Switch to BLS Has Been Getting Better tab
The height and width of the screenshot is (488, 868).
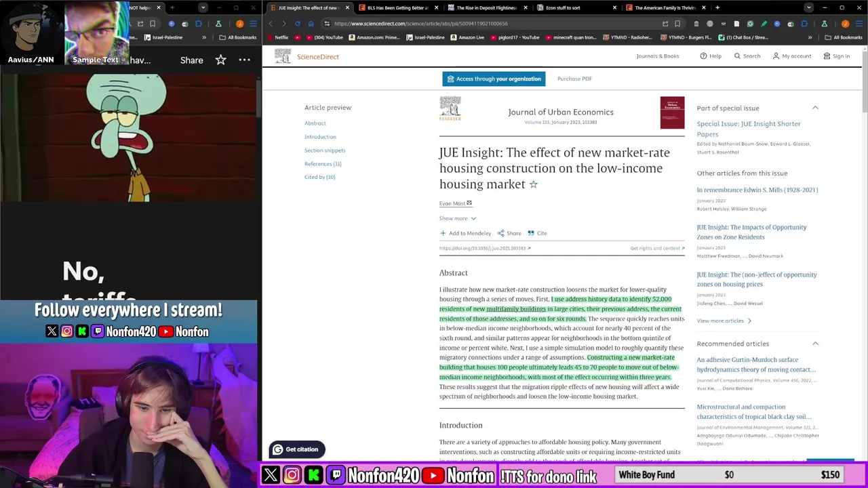(x=398, y=7)
